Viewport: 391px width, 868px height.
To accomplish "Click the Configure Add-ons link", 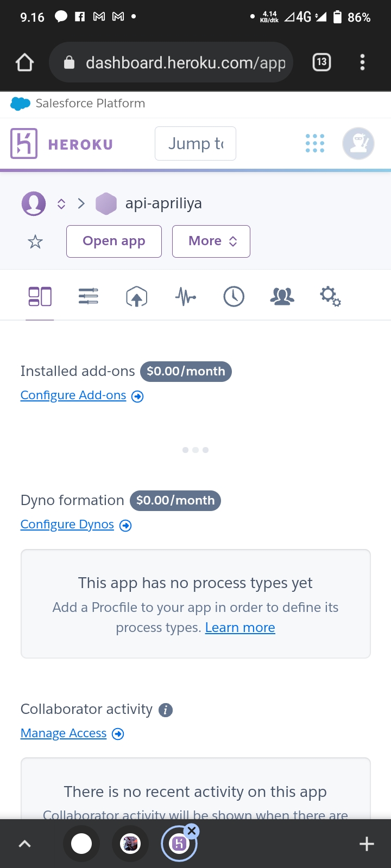I will [73, 395].
